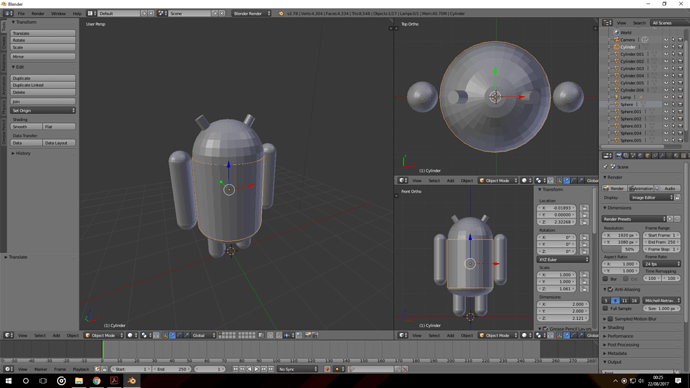Click the Duplicate button
This screenshot has width=690, height=388.
click(x=43, y=78)
